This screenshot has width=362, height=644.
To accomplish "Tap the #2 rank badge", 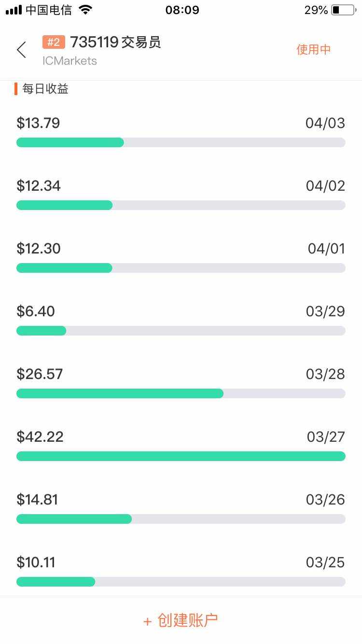I will pyautogui.click(x=54, y=42).
